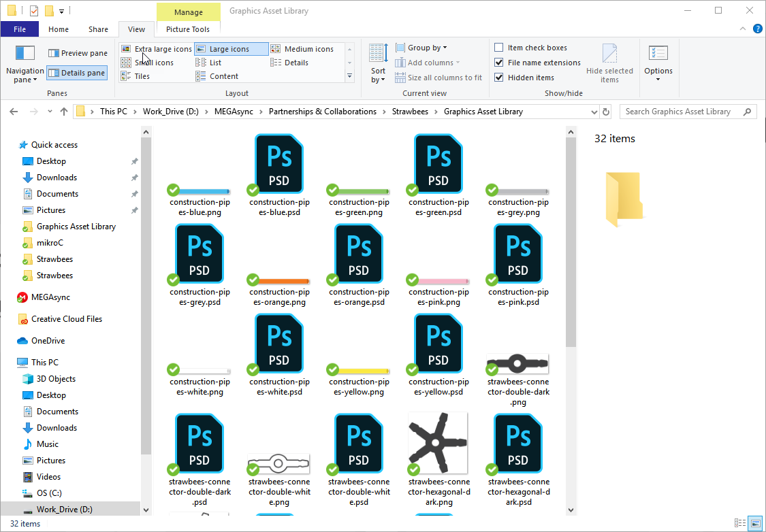The height and width of the screenshot is (532, 766).
Task: Toggle the Details pane off
Action: point(77,73)
